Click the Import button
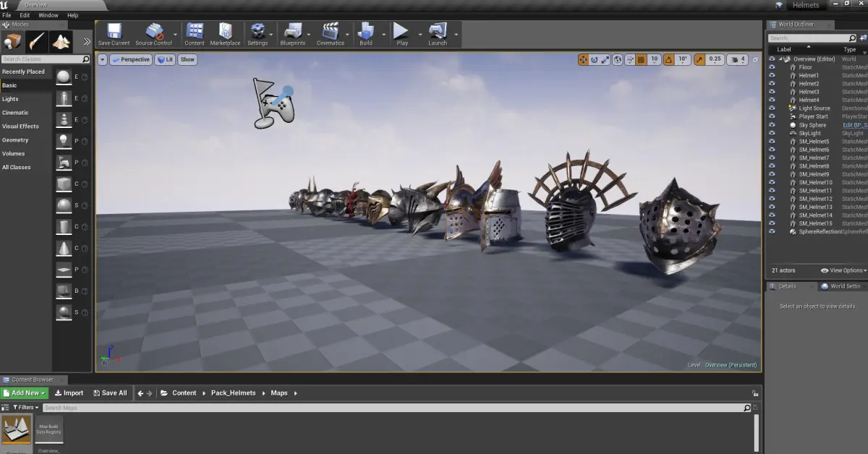 [69, 393]
